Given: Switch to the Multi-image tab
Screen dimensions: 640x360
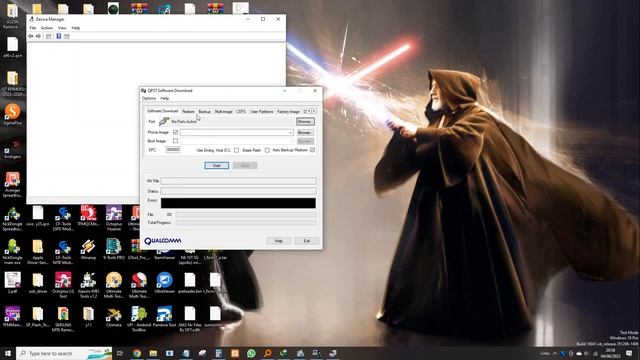Looking at the screenshot, I should click(223, 111).
